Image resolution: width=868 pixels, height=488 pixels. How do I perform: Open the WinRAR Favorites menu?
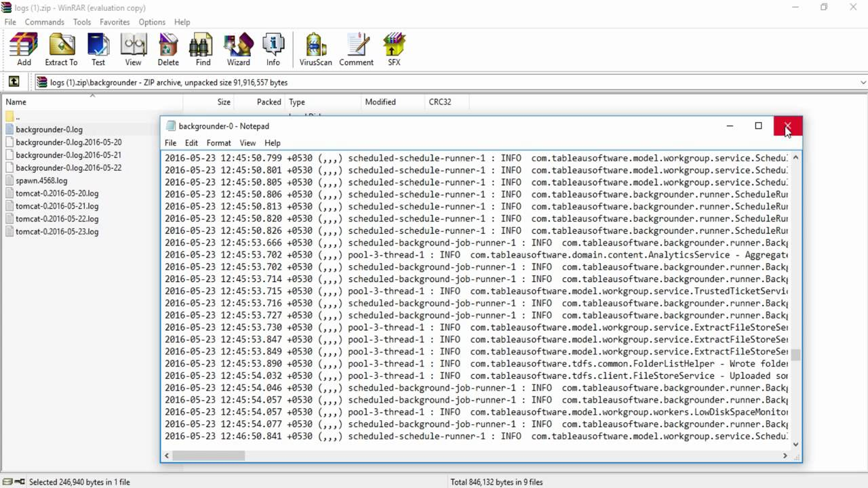115,22
